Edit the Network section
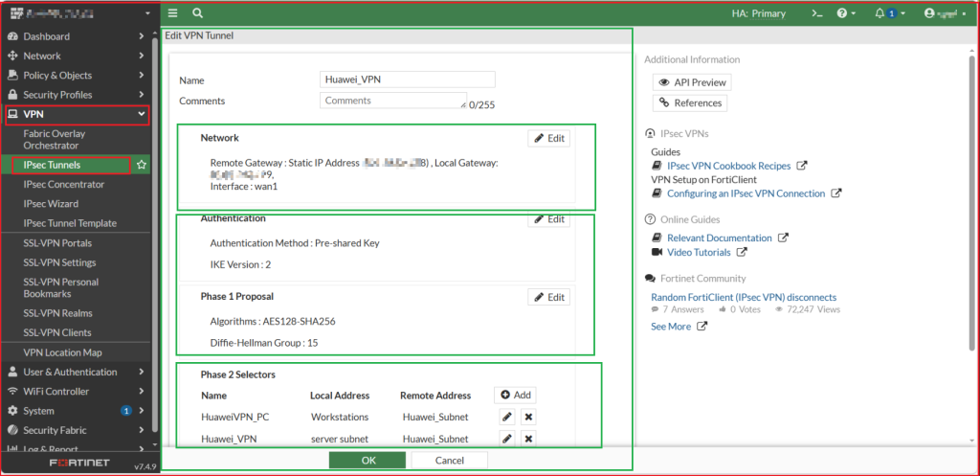The height and width of the screenshot is (476, 980). [x=549, y=138]
